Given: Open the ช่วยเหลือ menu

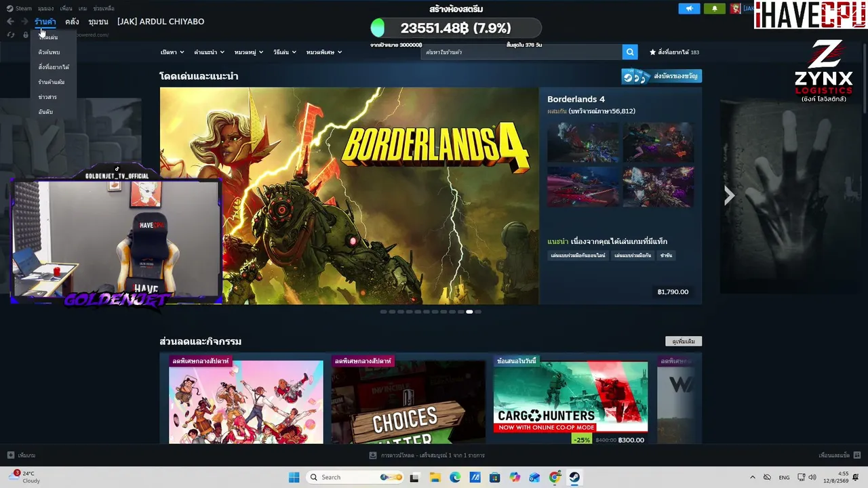Looking at the screenshot, I should tap(104, 9).
